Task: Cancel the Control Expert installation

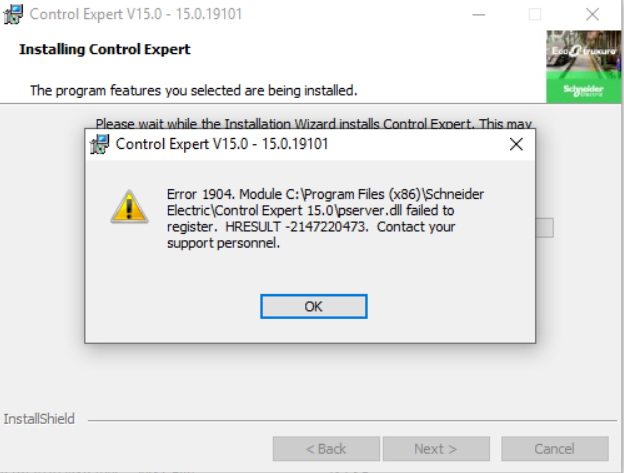Action: 554,449
